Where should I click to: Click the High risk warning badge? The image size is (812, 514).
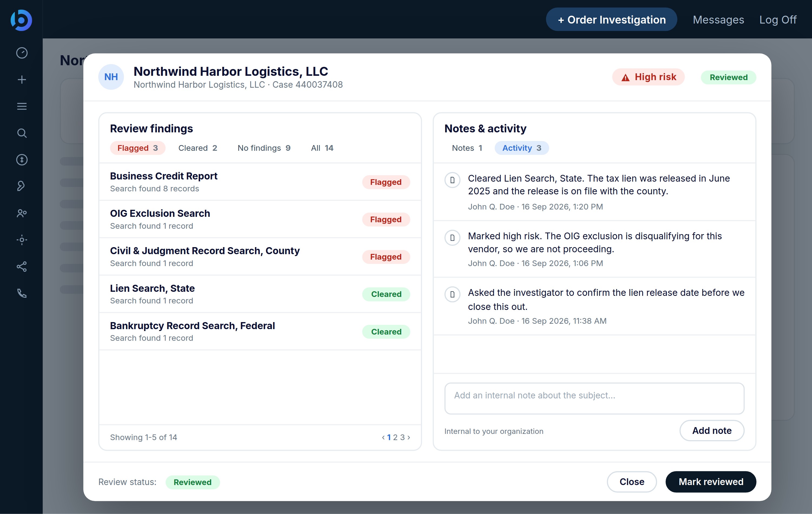coord(648,77)
